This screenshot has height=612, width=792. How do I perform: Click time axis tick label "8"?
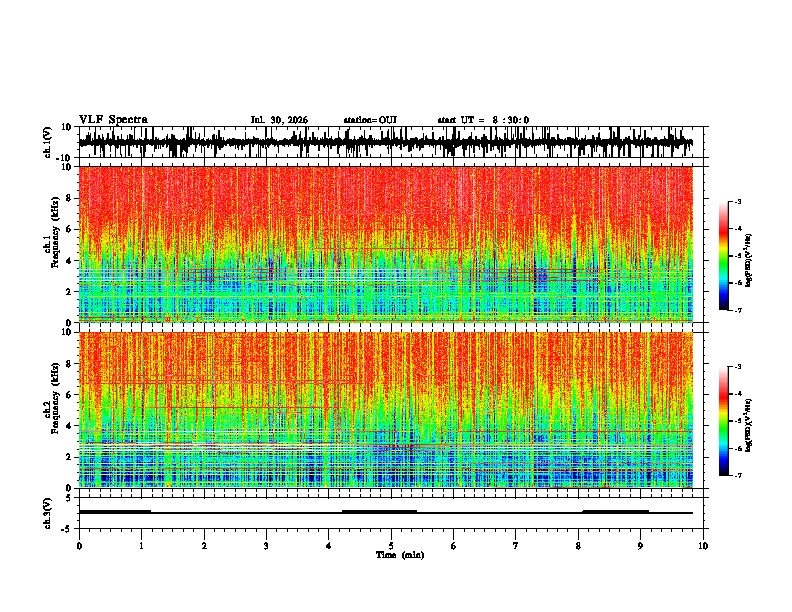click(x=578, y=546)
